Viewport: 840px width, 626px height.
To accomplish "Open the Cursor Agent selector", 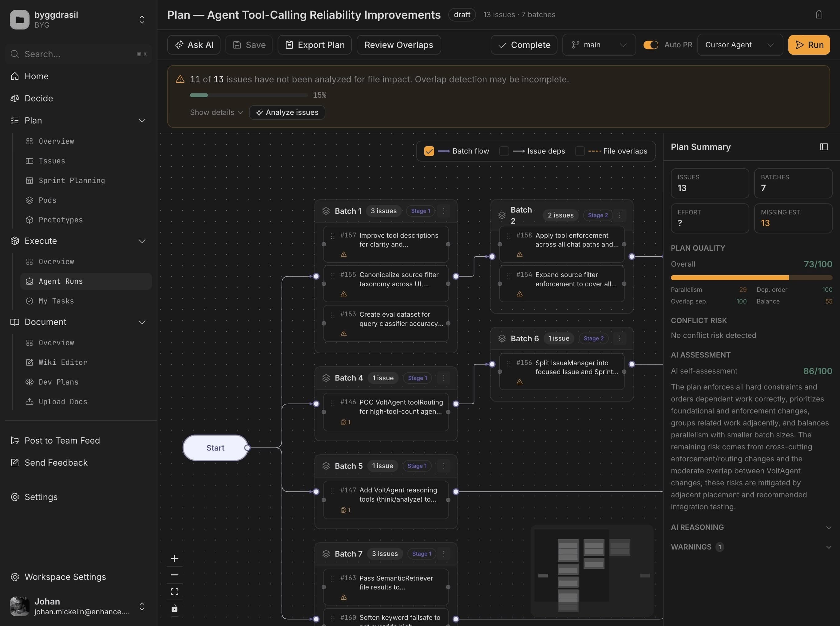I will [739, 45].
